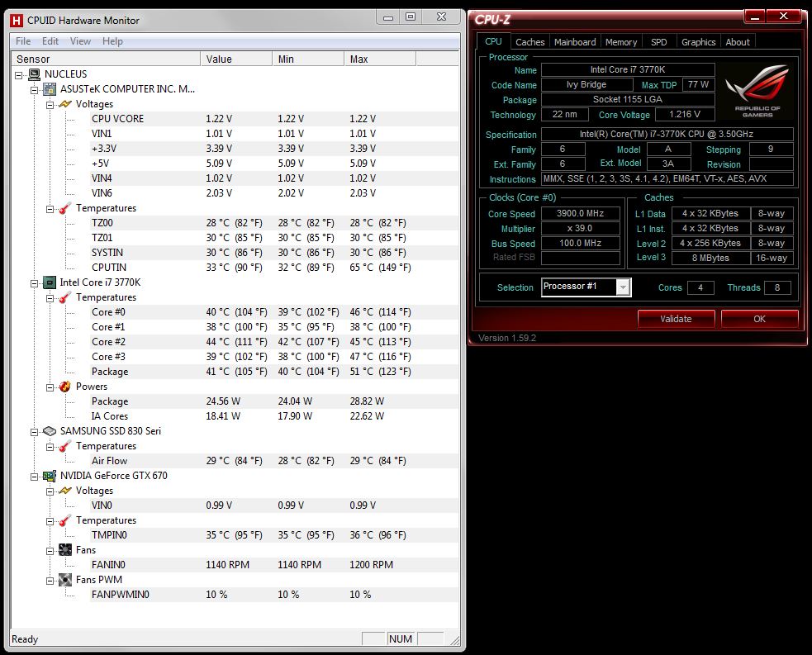Switch to the SPD tab in CPU-Z
The image size is (812, 655).
pos(658,42)
